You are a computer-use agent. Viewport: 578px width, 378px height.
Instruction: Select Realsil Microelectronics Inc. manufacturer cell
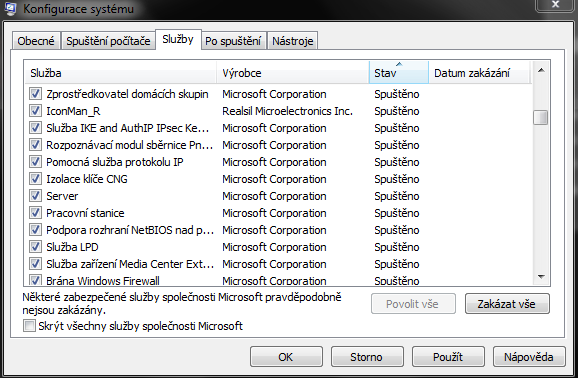coord(288,111)
